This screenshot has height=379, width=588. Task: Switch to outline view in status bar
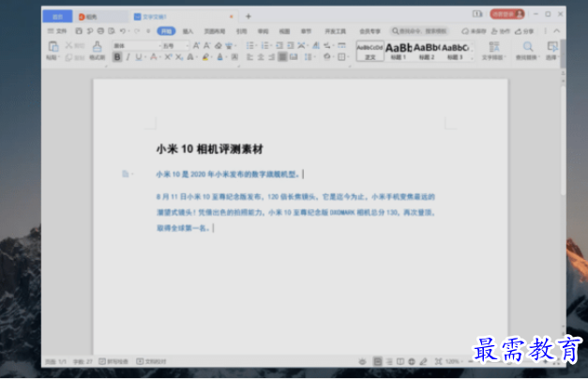[x=389, y=362]
